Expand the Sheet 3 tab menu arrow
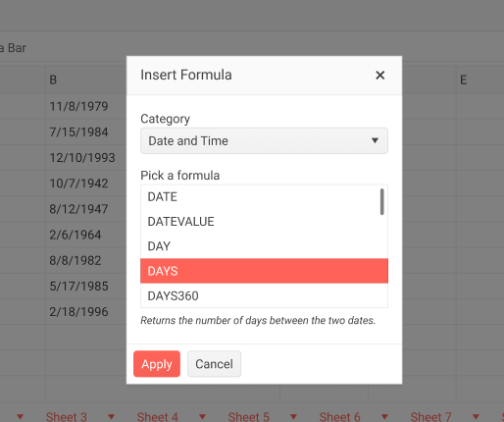This screenshot has width=504, height=422. 112,417
